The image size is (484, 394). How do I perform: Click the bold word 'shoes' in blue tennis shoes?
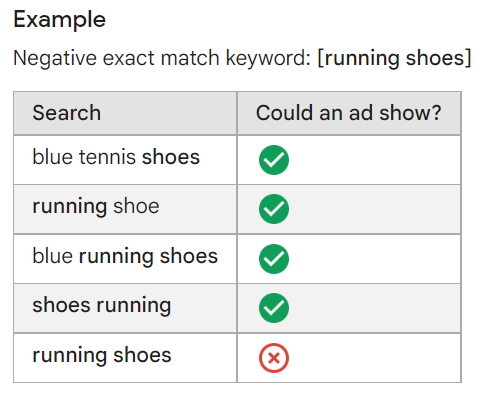171,157
